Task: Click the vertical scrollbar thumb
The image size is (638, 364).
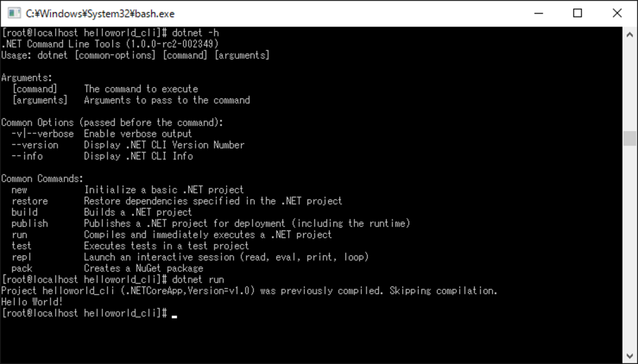Action: tap(630, 138)
